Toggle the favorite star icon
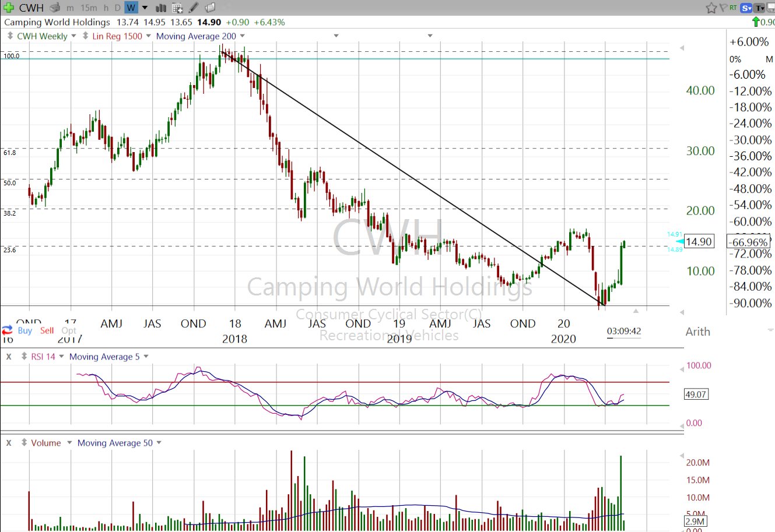The image size is (775, 532). point(711,8)
